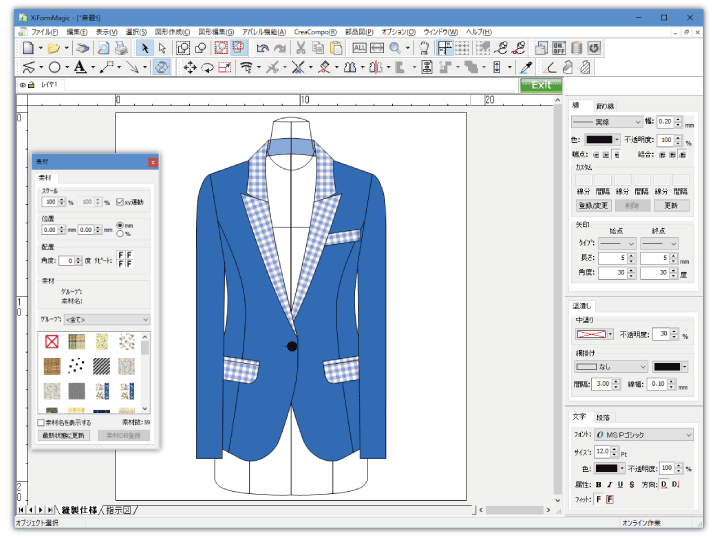Image resolution: width=712 pixels, height=539 pixels.
Task: Select the eyedropper tool
Action: pyautogui.click(x=527, y=67)
